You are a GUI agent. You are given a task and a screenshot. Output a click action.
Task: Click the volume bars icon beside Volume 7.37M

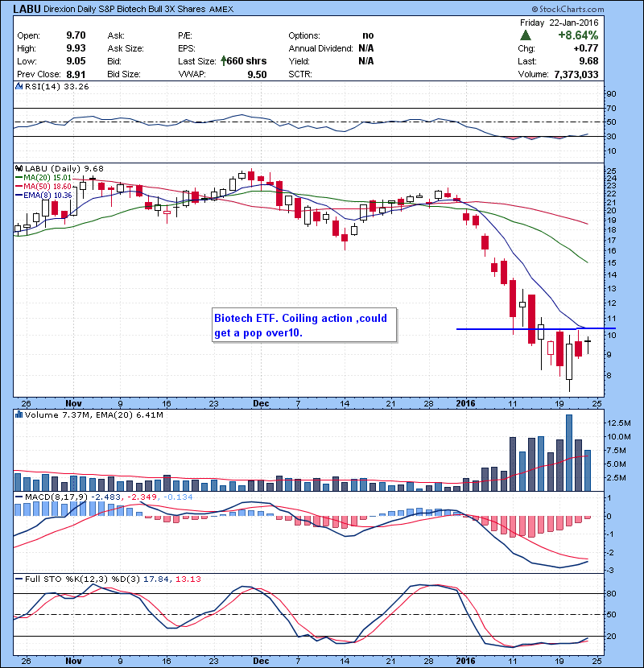pyautogui.click(x=19, y=414)
